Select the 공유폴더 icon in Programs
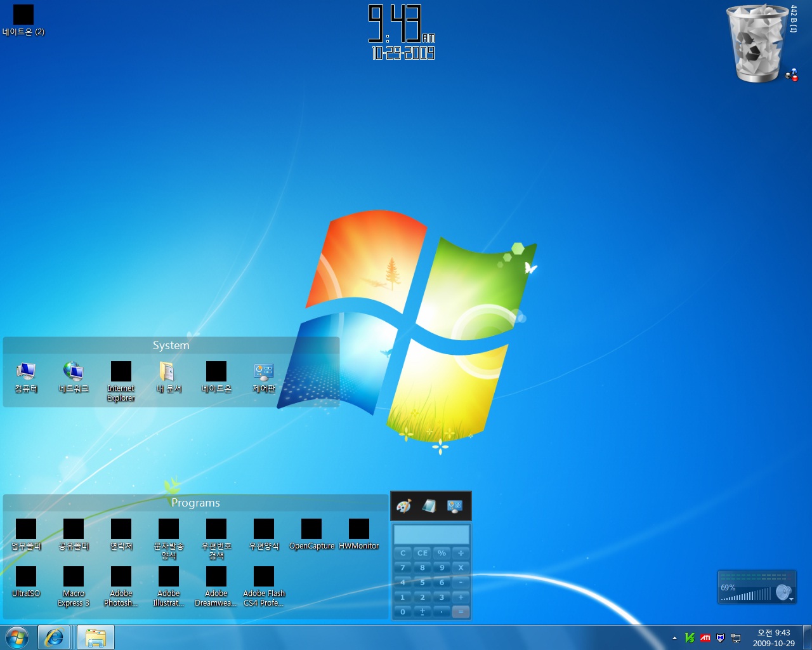The image size is (812, 650). pyautogui.click(x=74, y=534)
